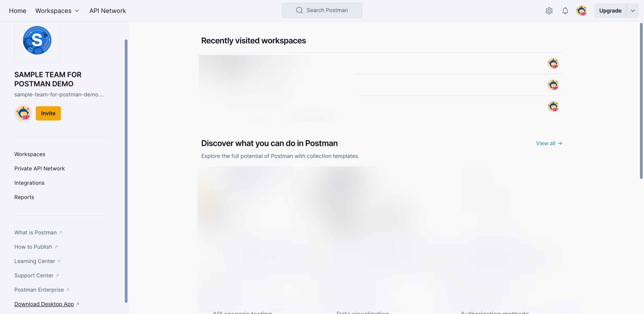This screenshot has height=314, width=644.
Task: Open the user avatar in header
Action: [581, 11]
